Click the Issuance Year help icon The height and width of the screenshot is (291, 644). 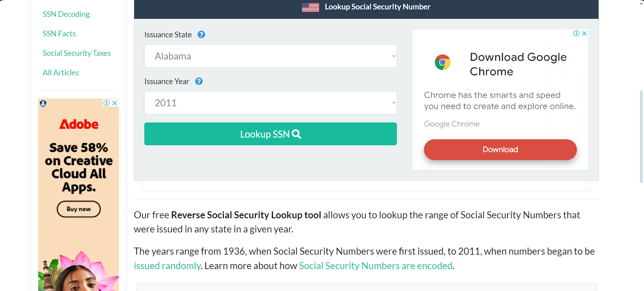pos(199,81)
